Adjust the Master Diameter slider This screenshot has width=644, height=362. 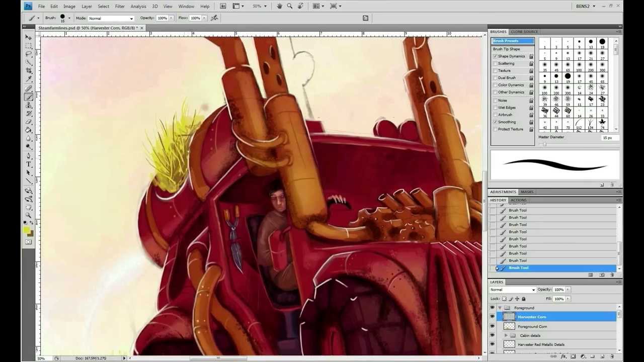544,144
